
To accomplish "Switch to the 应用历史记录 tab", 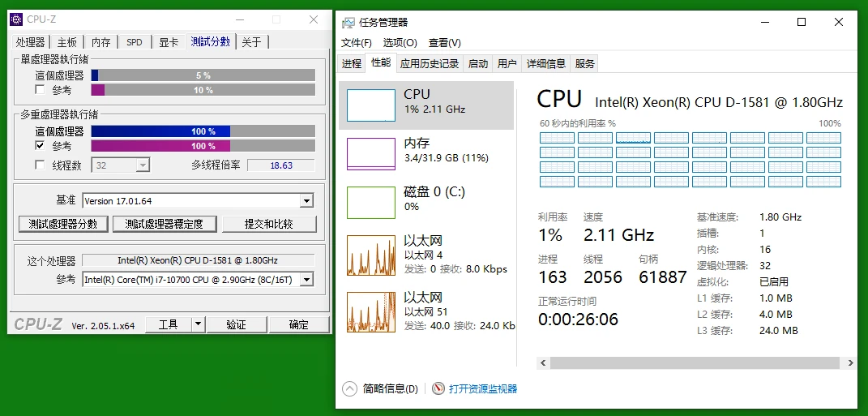I will pyautogui.click(x=430, y=64).
